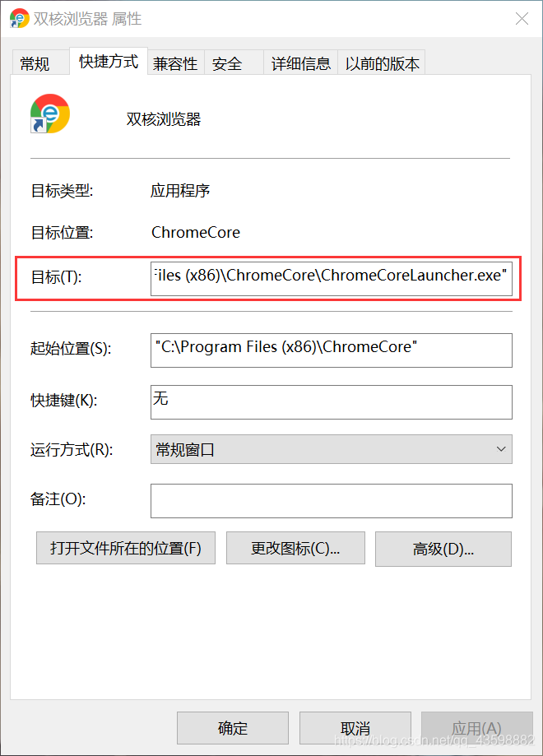The height and width of the screenshot is (756, 543).
Task: Open the 以前的版本 tab
Action: tap(382, 63)
